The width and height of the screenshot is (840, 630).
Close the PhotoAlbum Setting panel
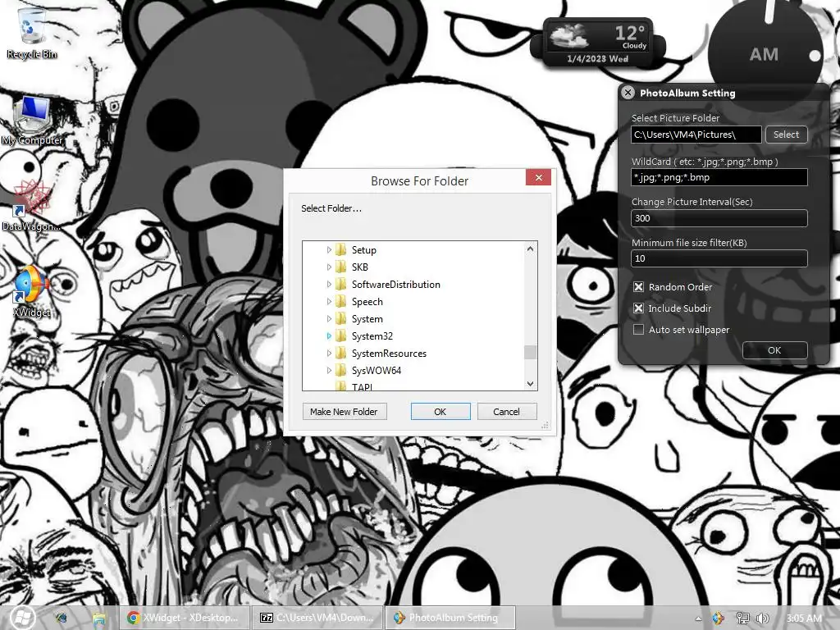tap(628, 93)
